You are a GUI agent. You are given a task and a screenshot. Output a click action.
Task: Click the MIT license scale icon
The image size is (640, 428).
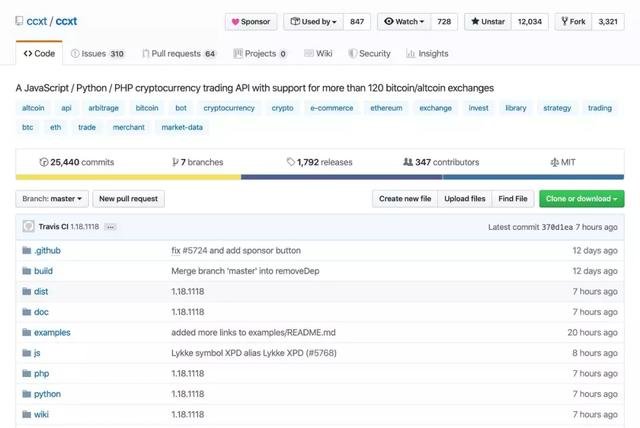tap(555, 162)
